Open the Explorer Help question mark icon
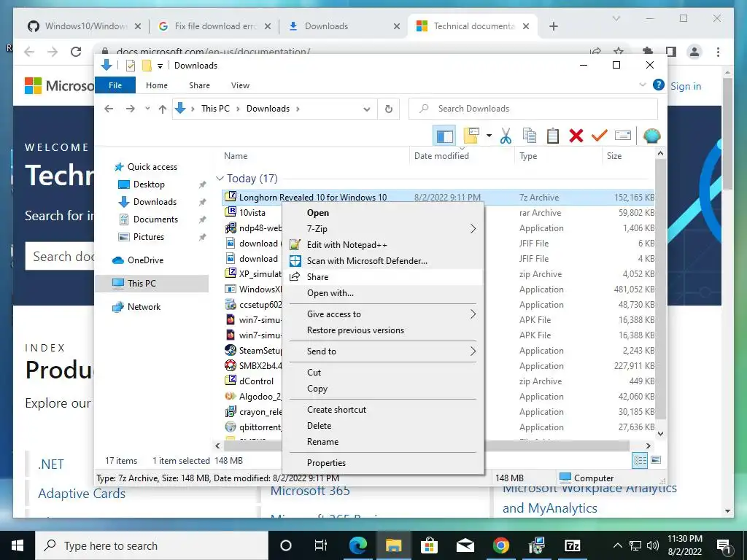 coord(659,85)
